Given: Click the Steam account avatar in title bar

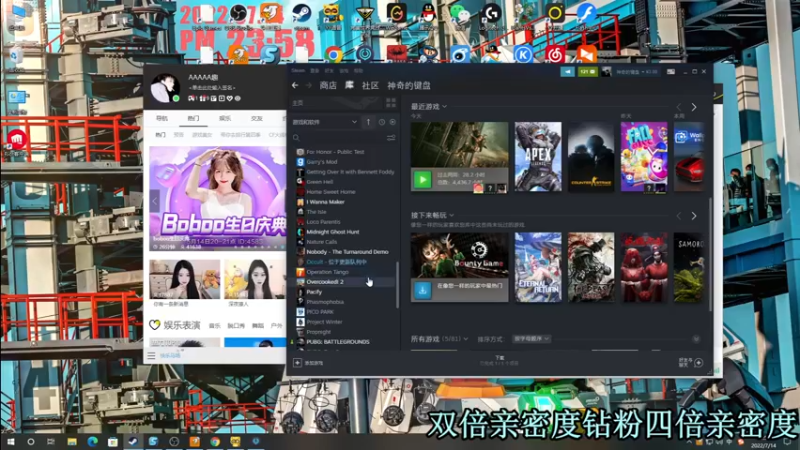Looking at the screenshot, I should 606,72.
